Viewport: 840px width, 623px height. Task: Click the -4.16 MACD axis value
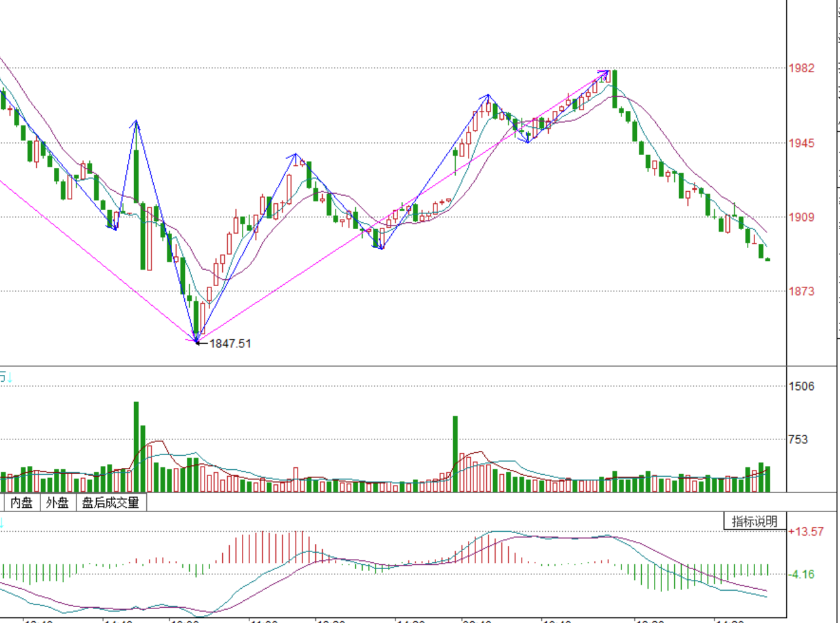pos(802,574)
